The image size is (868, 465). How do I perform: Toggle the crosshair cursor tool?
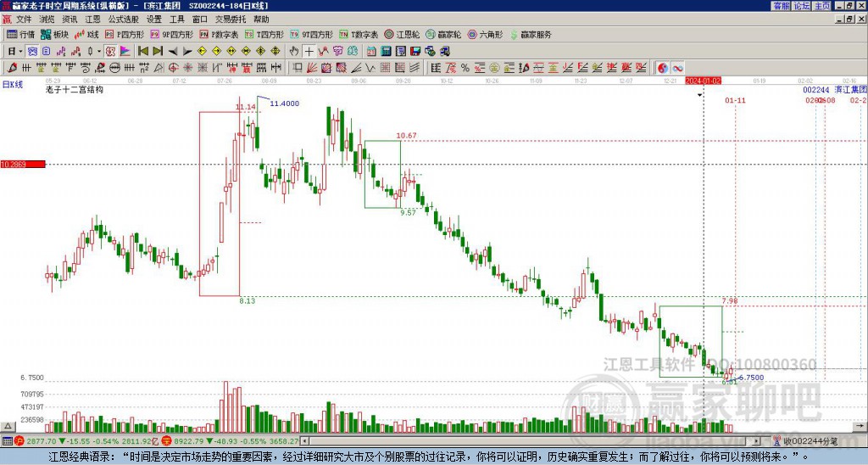[309, 51]
